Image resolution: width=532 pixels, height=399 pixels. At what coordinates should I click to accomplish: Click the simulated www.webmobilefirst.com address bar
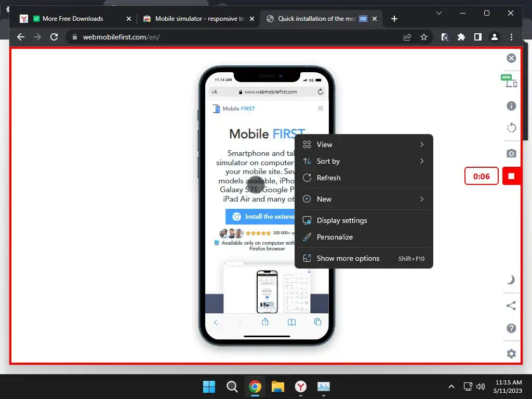pyautogui.click(x=268, y=91)
